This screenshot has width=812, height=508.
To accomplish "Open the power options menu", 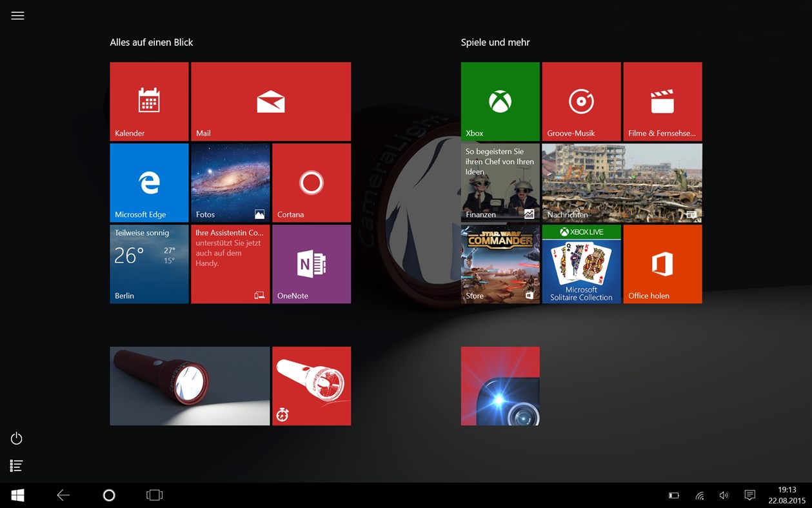I will [16, 438].
